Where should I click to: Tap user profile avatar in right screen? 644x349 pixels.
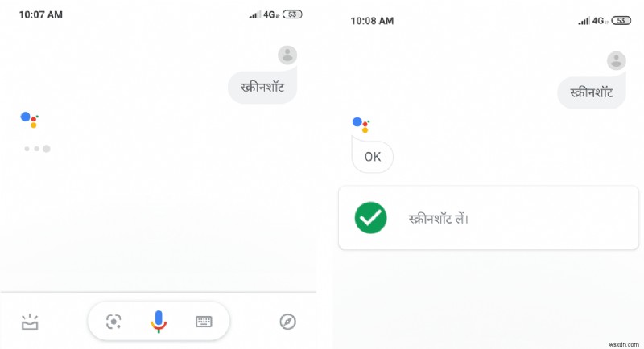point(616,60)
